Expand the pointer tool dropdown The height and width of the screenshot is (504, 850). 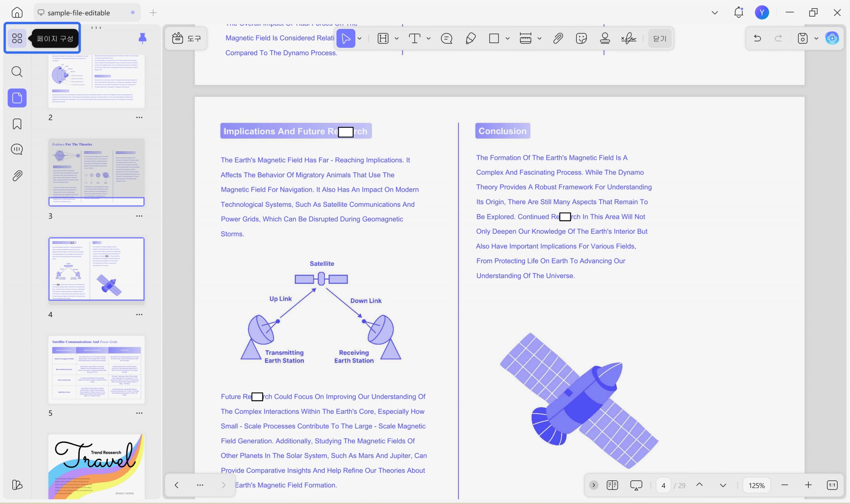[360, 39]
